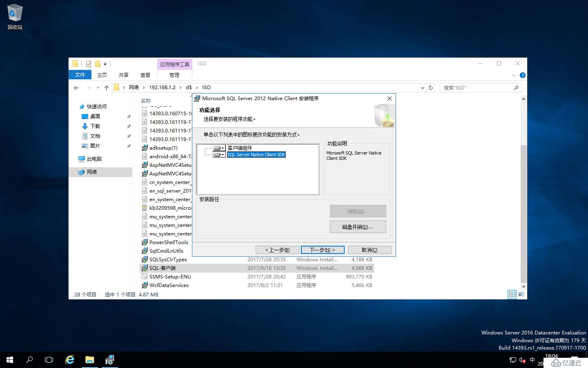
Task: Sort by the 名称 column header
Action: (146, 101)
